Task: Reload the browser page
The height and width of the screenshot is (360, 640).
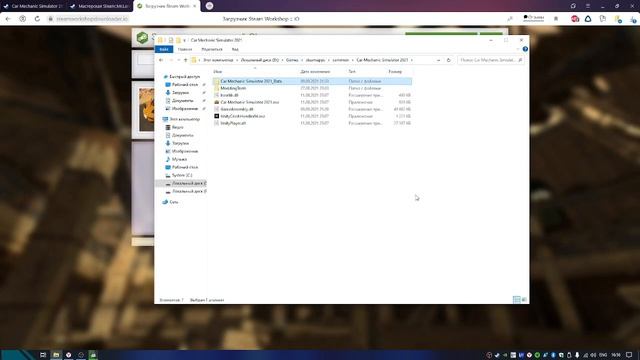Action: click(x=37, y=19)
